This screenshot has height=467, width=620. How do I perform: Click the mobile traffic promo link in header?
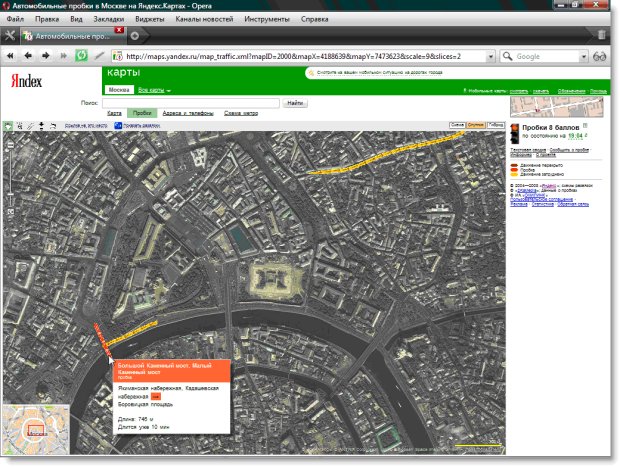click(x=379, y=73)
